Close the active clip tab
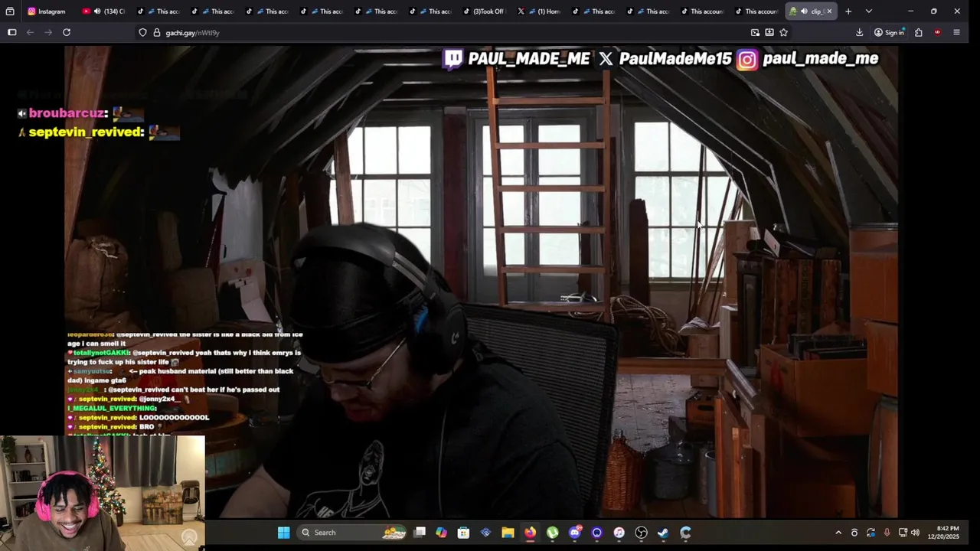The width and height of the screenshot is (980, 551). pyautogui.click(x=829, y=11)
